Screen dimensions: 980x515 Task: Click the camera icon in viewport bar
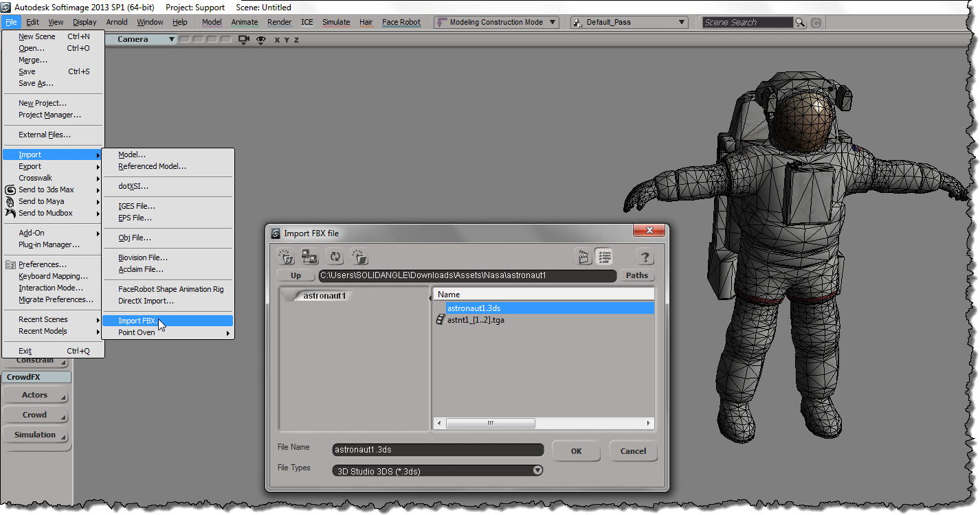pyautogui.click(x=243, y=40)
